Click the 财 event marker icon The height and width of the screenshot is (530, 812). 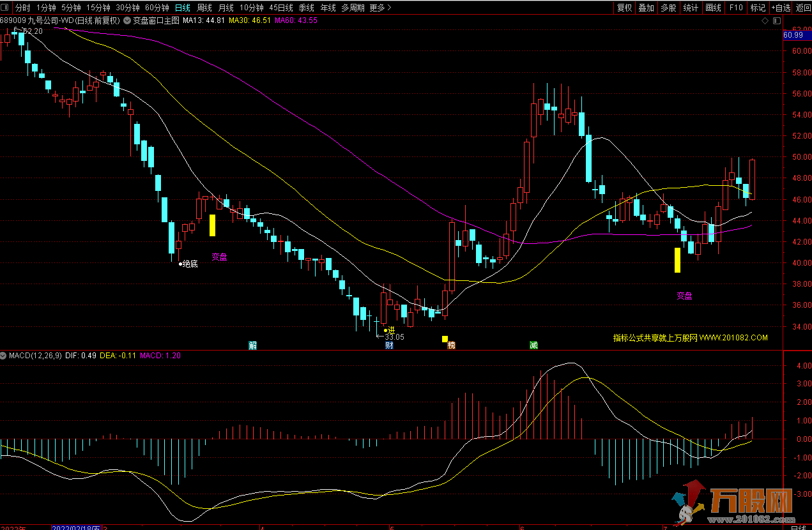pyautogui.click(x=389, y=345)
